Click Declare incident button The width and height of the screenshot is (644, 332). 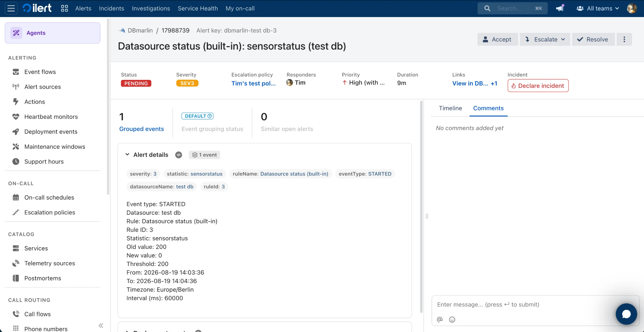point(538,86)
